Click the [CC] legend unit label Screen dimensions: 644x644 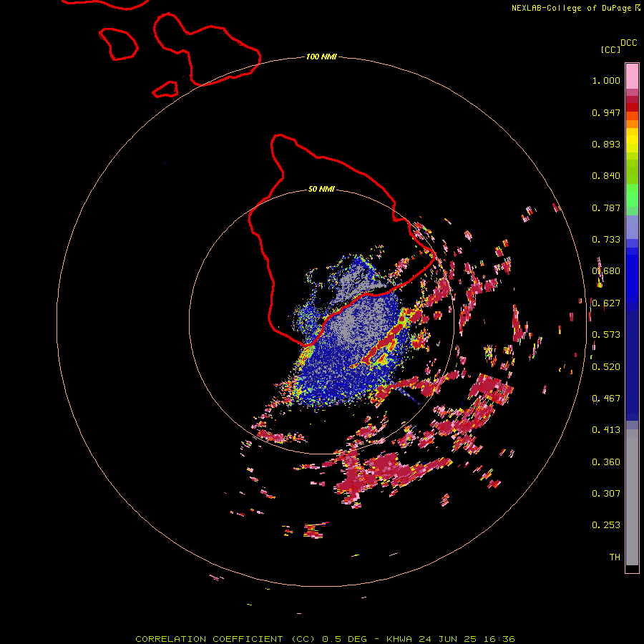[x=610, y=49]
